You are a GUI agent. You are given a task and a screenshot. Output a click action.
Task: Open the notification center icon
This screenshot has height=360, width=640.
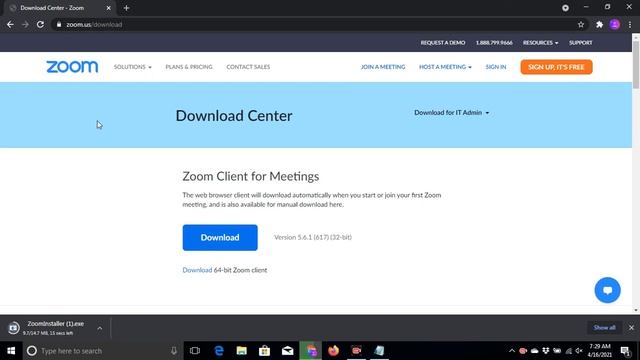625,351
